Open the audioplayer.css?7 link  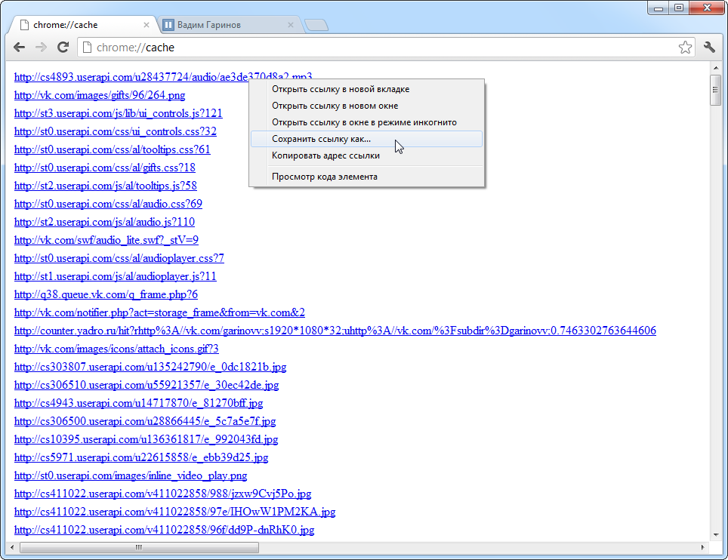click(119, 258)
